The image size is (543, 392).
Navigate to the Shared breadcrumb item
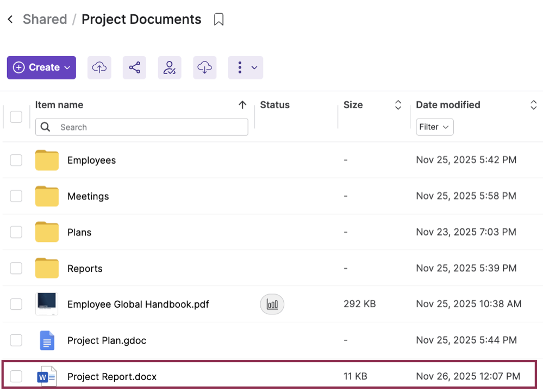tap(45, 19)
